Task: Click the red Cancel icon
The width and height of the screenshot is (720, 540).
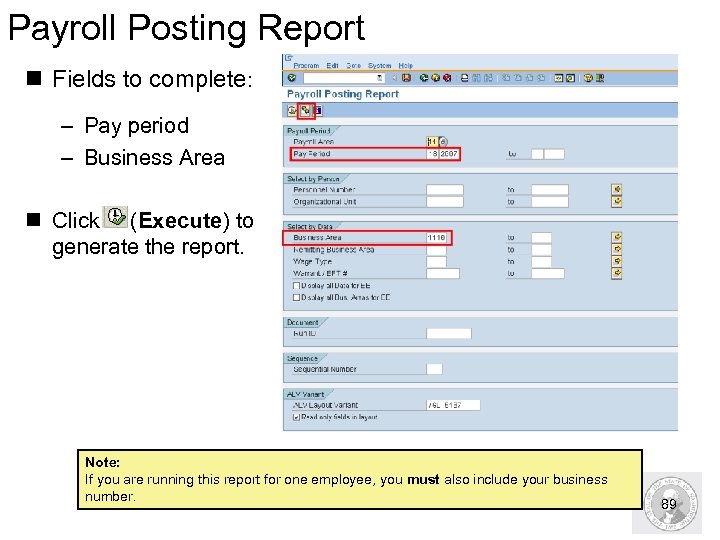Action: point(447,78)
